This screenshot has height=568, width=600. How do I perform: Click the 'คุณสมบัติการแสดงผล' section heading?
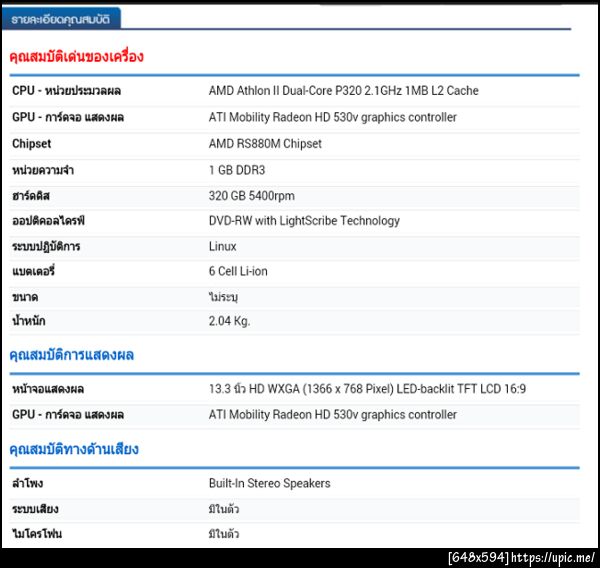(72, 355)
